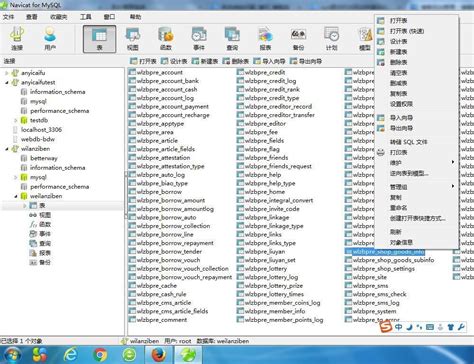
Task: Expand the anyicaifu connection node
Action: [7, 73]
